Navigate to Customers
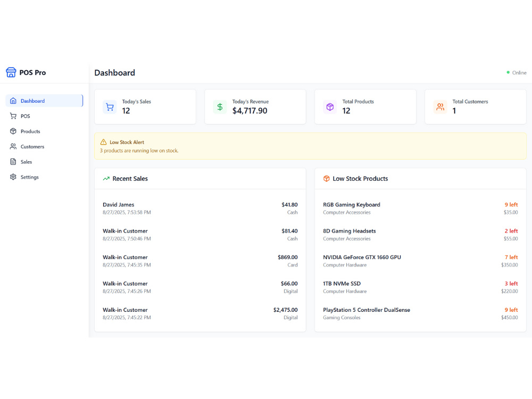 [x=44, y=147]
